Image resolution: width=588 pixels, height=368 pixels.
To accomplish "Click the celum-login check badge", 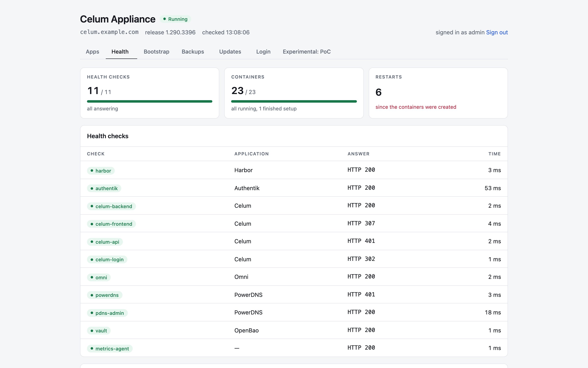I will 107,259.
